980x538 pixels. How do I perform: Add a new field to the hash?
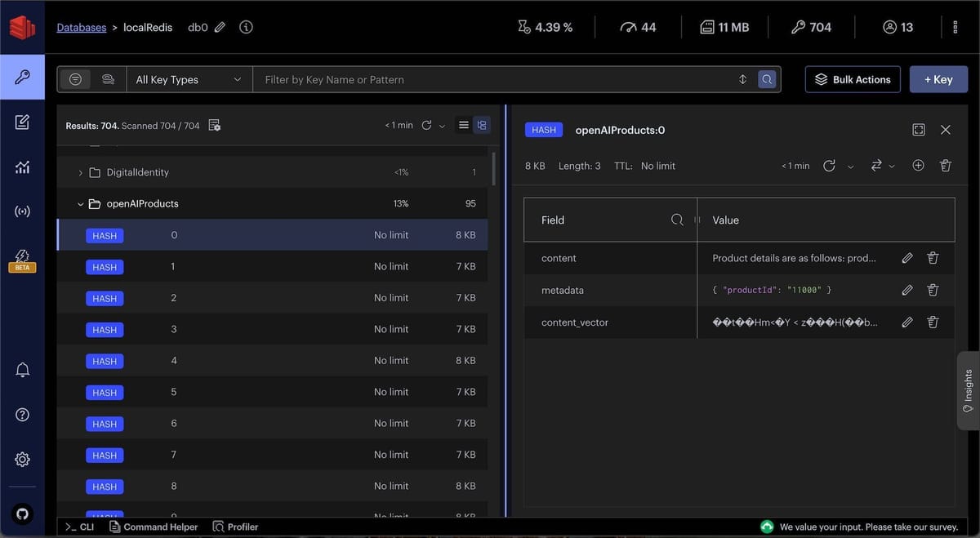tap(918, 165)
